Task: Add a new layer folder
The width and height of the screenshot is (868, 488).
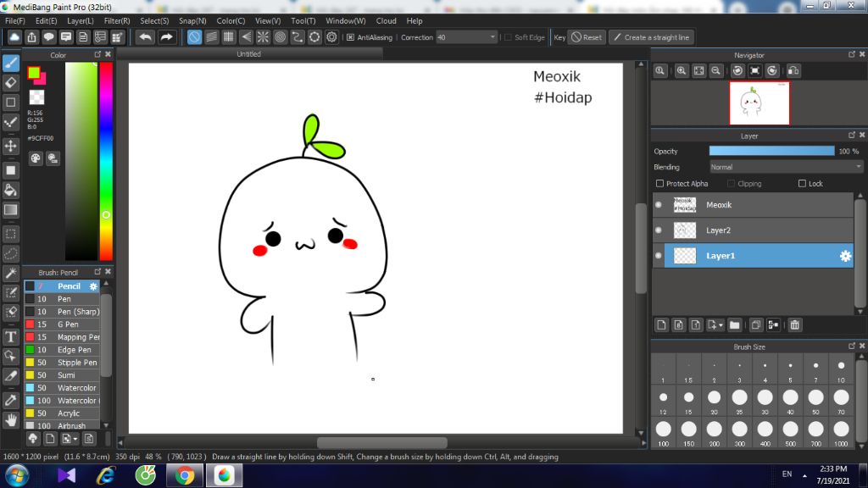Action: [735, 325]
